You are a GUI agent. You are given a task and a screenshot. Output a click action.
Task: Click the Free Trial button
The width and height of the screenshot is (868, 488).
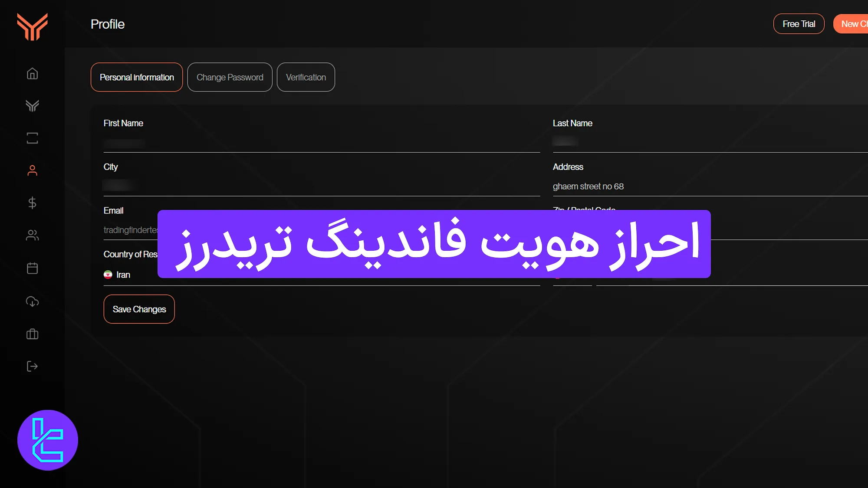coord(799,24)
